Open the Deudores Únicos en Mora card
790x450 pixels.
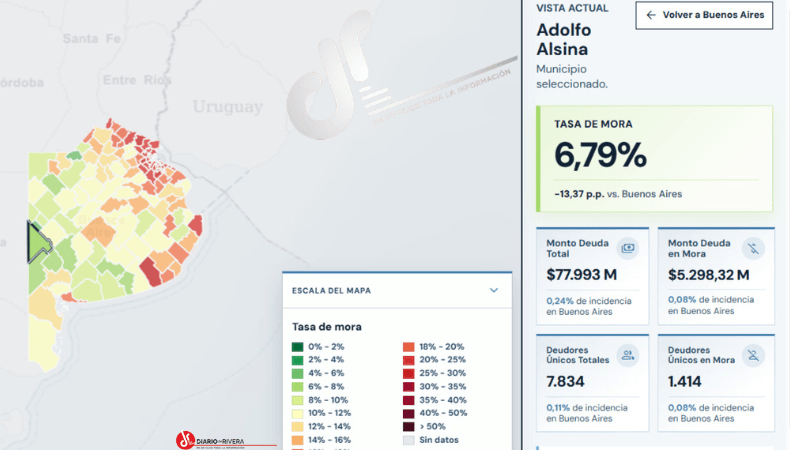click(x=715, y=383)
